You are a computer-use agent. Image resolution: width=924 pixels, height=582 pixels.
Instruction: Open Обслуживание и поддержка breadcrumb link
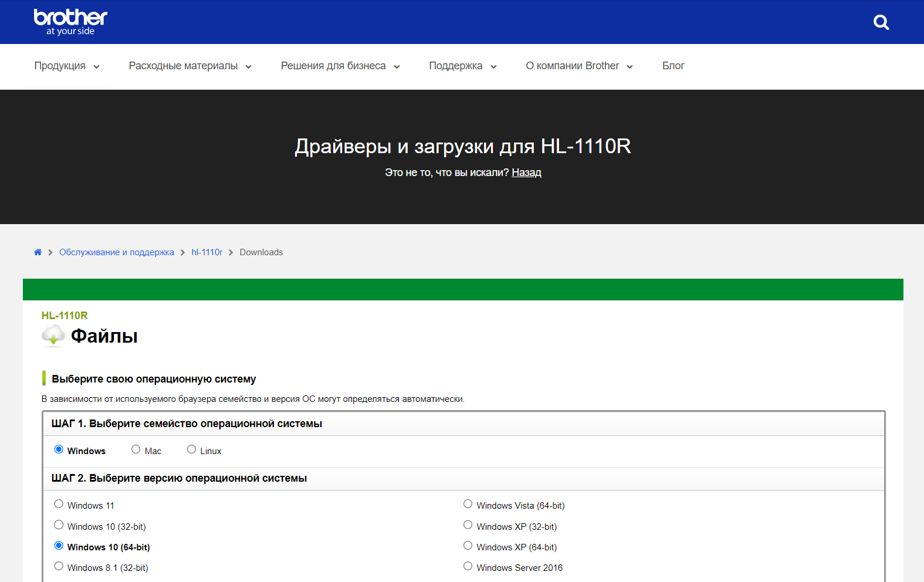tap(116, 252)
